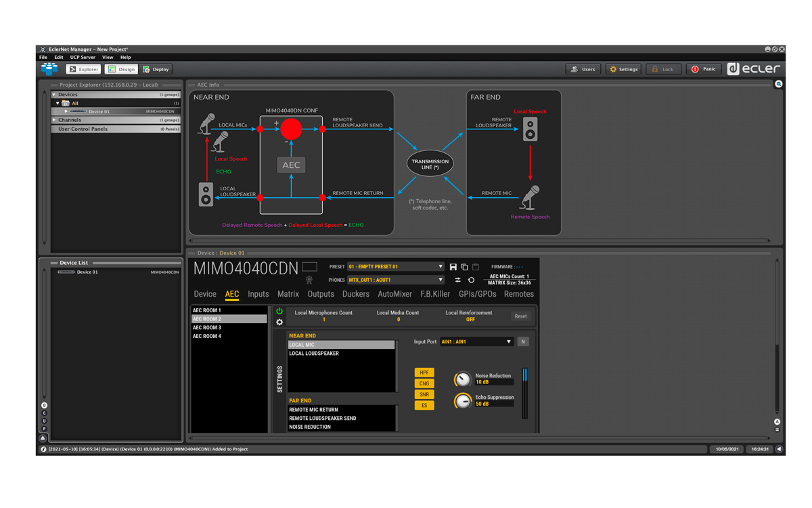Click the Reset button

coord(520,316)
